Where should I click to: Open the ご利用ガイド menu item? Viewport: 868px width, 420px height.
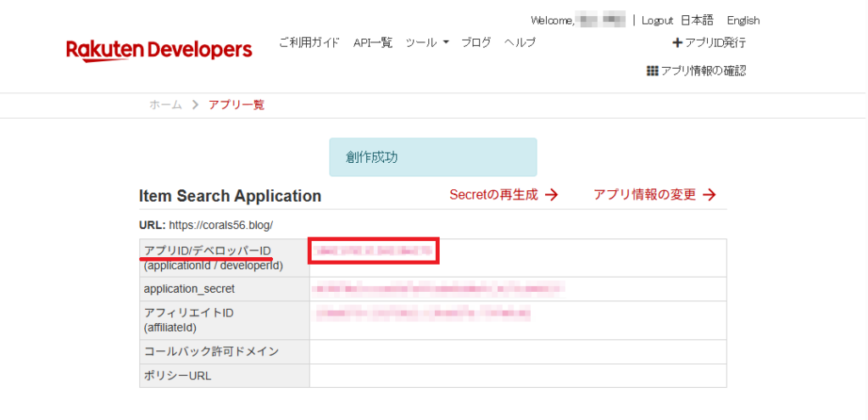[x=309, y=42]
